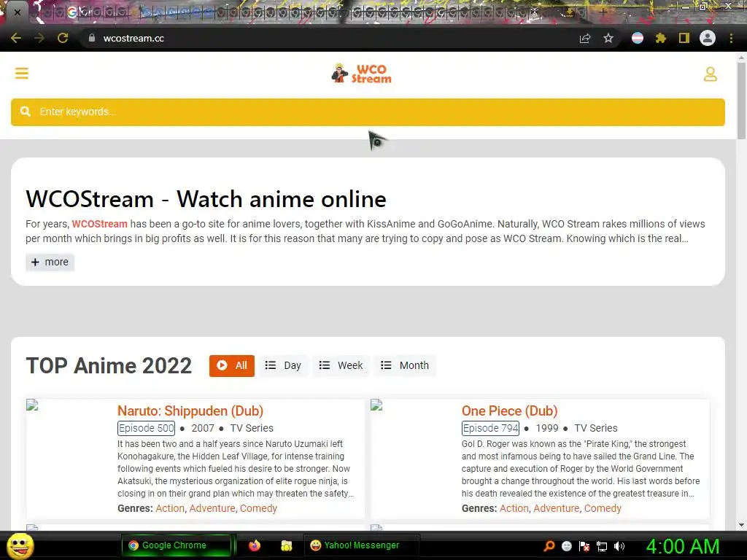Go back using browser back arrow
747x560 pixels.
16,38
